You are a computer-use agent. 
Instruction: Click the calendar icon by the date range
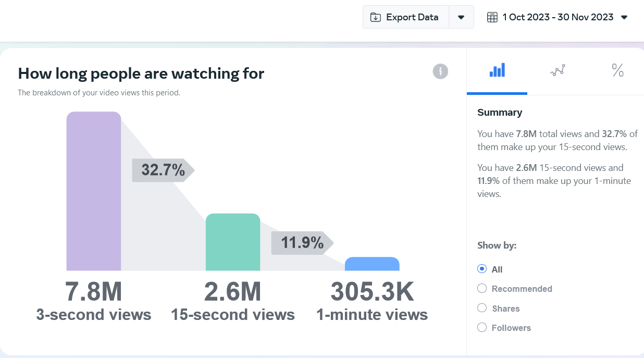coord(492,17)
